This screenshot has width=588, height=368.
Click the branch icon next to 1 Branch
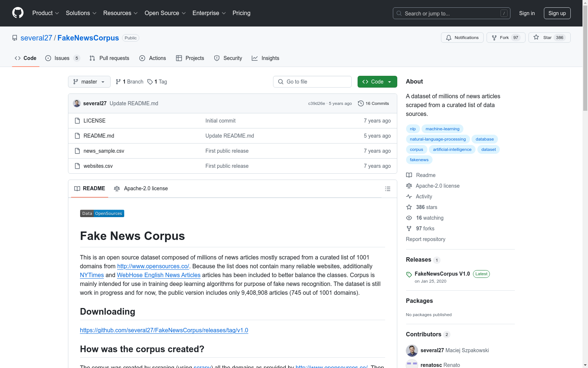pyautogui.click(x=118, y=82)
